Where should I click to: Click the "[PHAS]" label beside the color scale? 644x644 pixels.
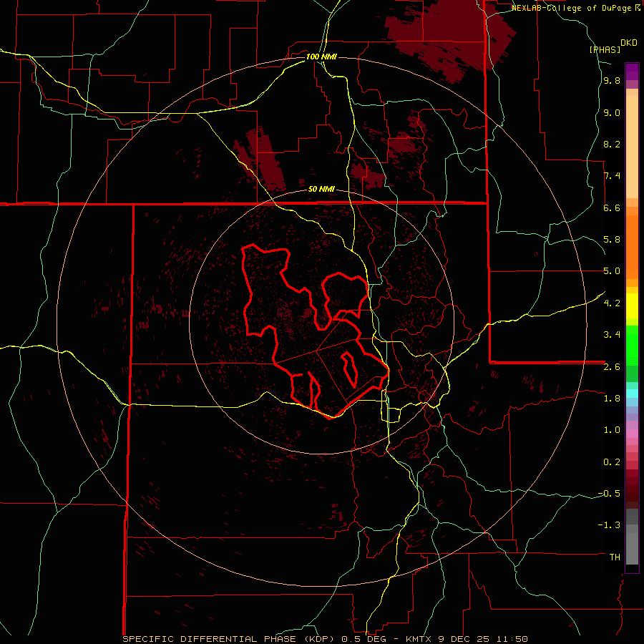[605, 49]
